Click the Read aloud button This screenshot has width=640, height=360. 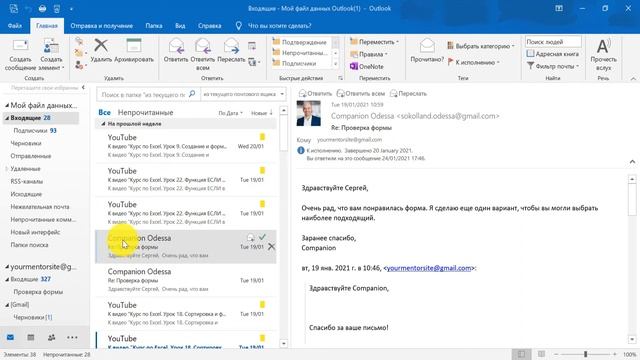[603, 55]
